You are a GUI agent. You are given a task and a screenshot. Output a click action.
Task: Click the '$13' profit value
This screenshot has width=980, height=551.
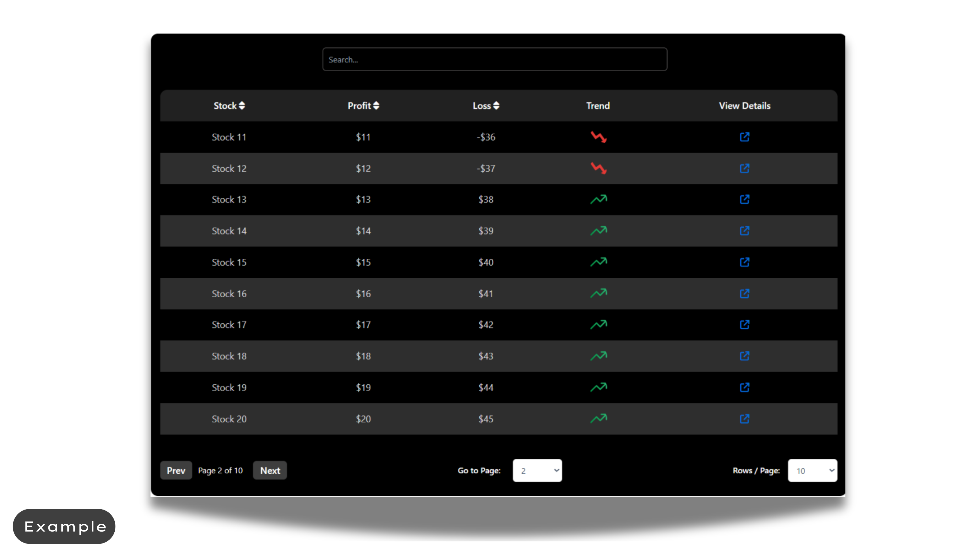point(363,199)
